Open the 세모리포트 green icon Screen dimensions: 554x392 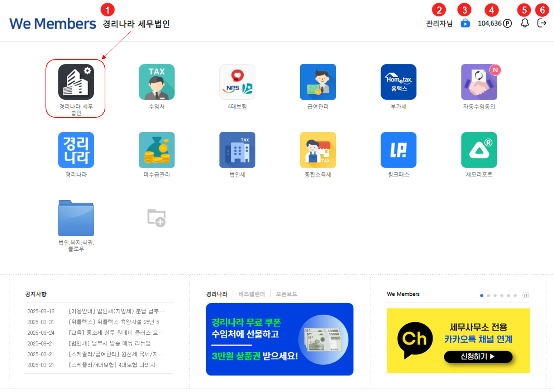tap(479, 150)
